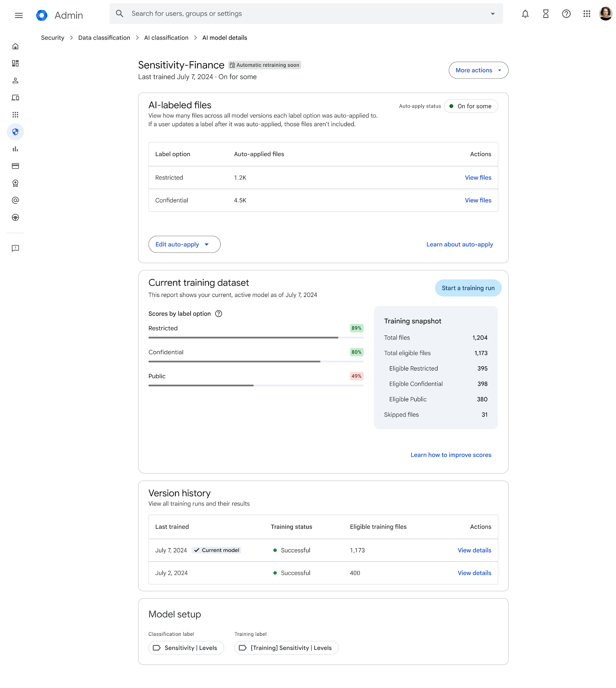Click the Current model badge
This screenshot has height=688, width=616.
[x=217, y=550]
